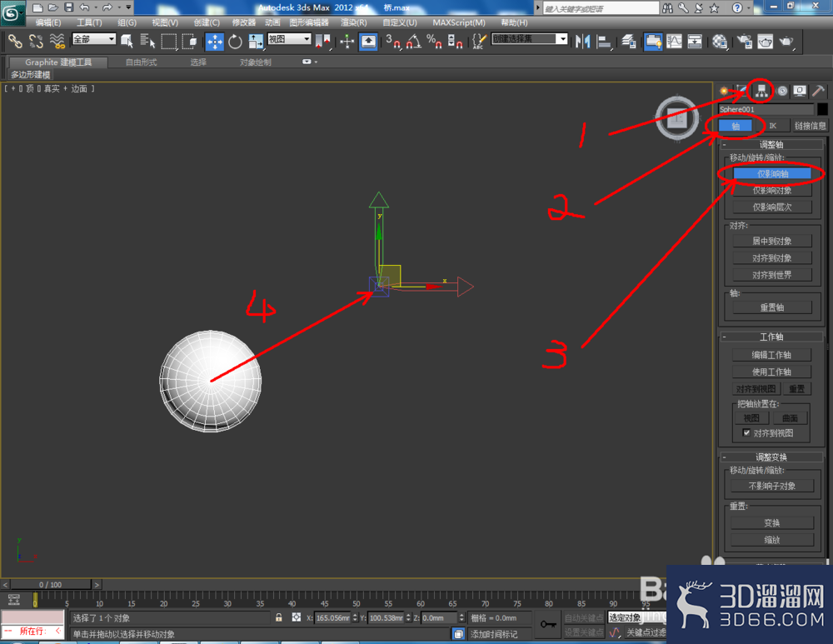Image resolution: width=833 pixels, height=644 pixels.
Task: Click the 重置轴 button
Action: click(x=772, y=307)
